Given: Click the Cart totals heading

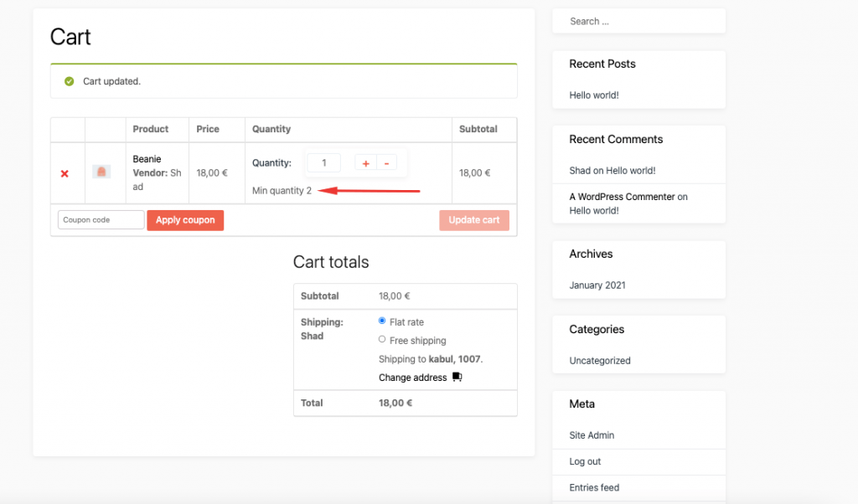Looking at the screenshot, I should coord(331,262).
